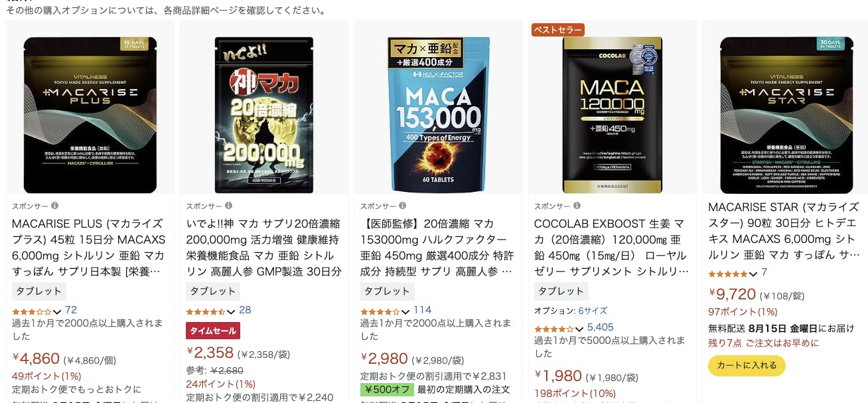868x403 pixels.
Task: Click sponsor info icon for 神マカ product
Action: pos(228,206)
